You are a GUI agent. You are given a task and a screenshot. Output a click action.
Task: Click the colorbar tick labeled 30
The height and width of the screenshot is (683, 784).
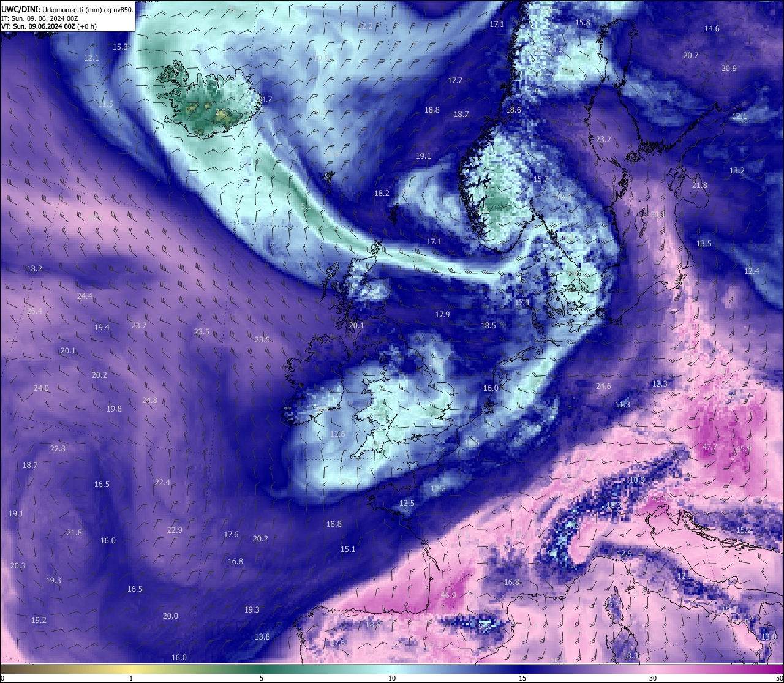coord(653,678)
